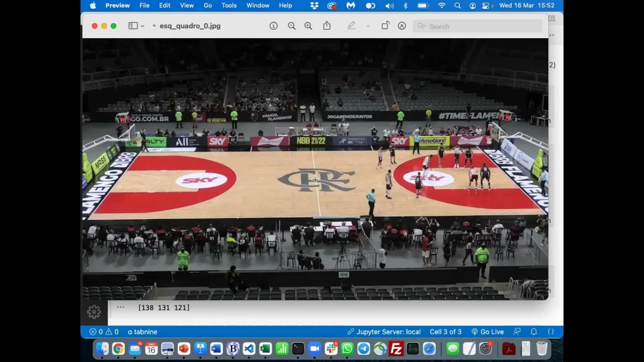Open the Apple menu
This screenshot has height=362, width=644.
coord(93,6)
